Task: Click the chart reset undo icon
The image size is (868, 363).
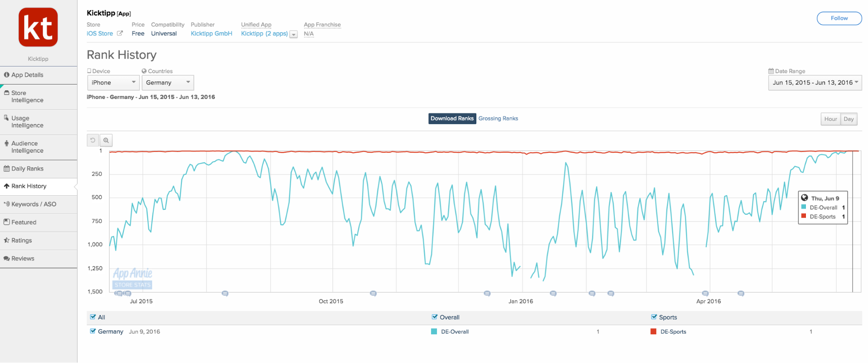Action: click(93, 141)
